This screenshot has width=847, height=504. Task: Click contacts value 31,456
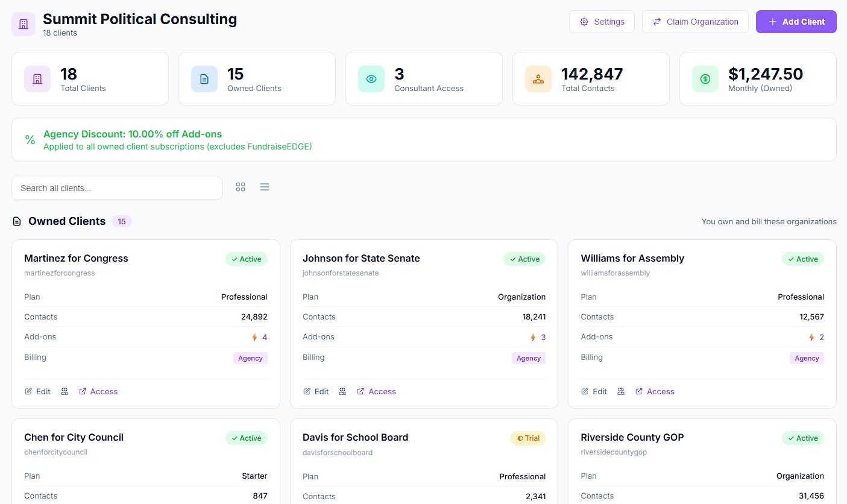tap(811, 496)
